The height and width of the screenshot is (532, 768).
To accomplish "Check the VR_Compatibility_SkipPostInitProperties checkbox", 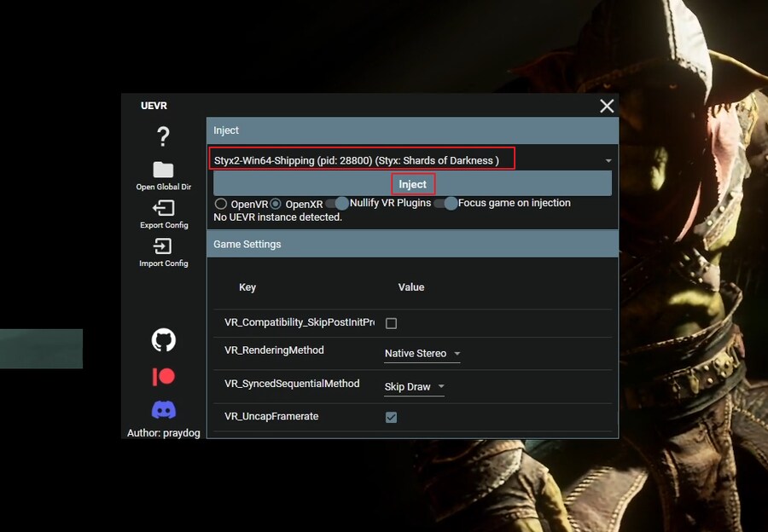I will pos(391,323).
